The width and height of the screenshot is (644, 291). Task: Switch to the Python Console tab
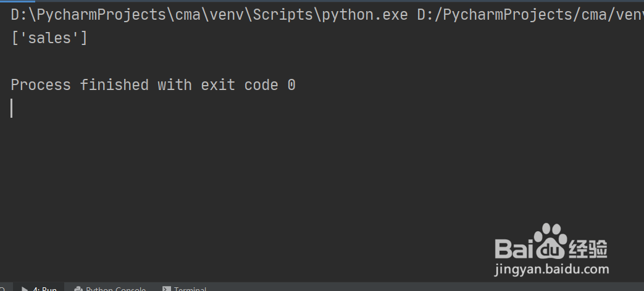(x=115, y=289)
